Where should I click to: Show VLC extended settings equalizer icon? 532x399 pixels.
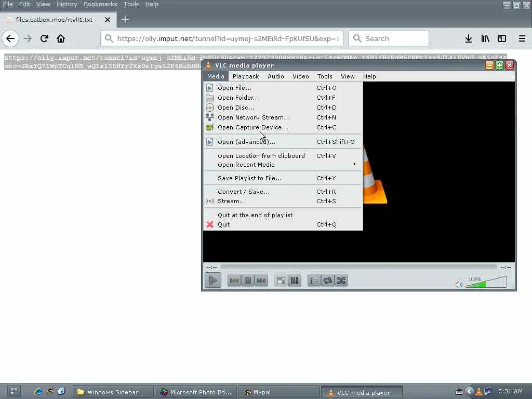294,281
